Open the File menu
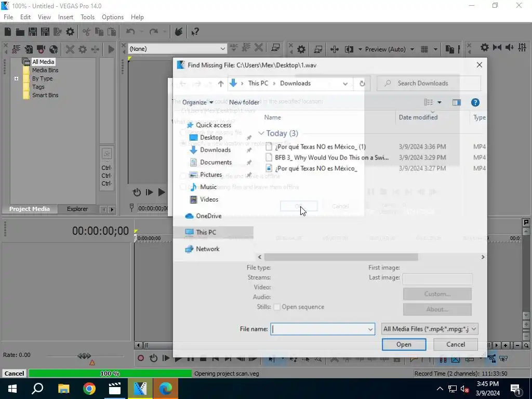Image resolution: width=532 pixels, height=399 pixels. (x=8, y=17)
